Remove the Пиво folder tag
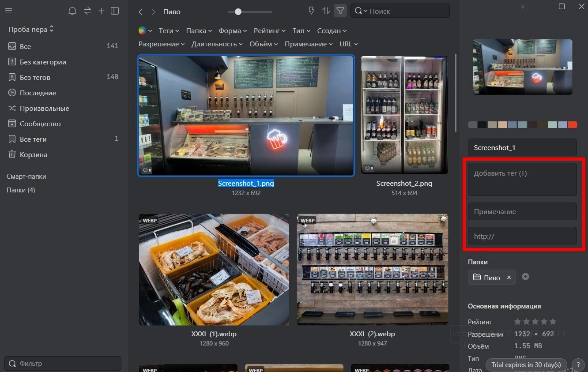The image size is (588, 372). pyautogui.click(x=509, y=278)
